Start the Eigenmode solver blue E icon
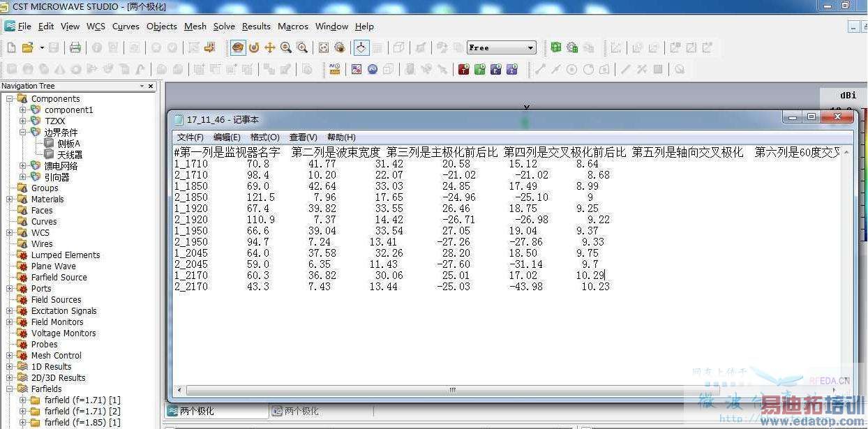The width and height of the screenshot is (868, 429). tap(496, 69)
